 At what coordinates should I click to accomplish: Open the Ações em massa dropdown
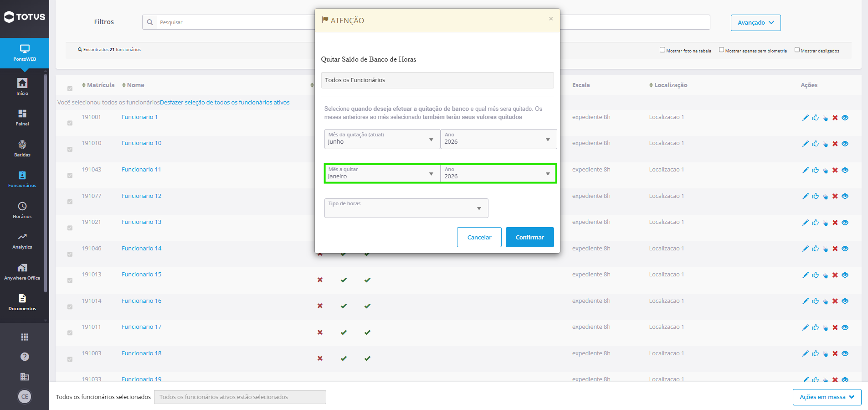pos(827,397)
